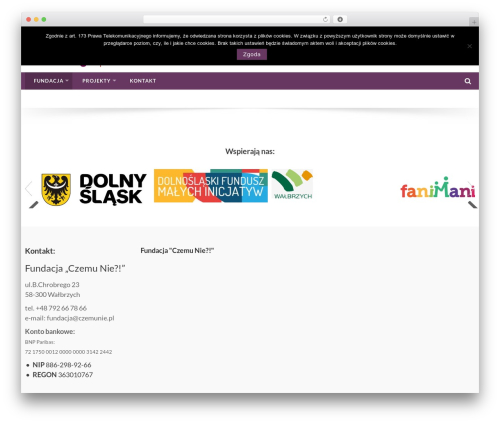Dismiss the cookie notice with the X icon
500x423 pixels.
click(469, 46)
